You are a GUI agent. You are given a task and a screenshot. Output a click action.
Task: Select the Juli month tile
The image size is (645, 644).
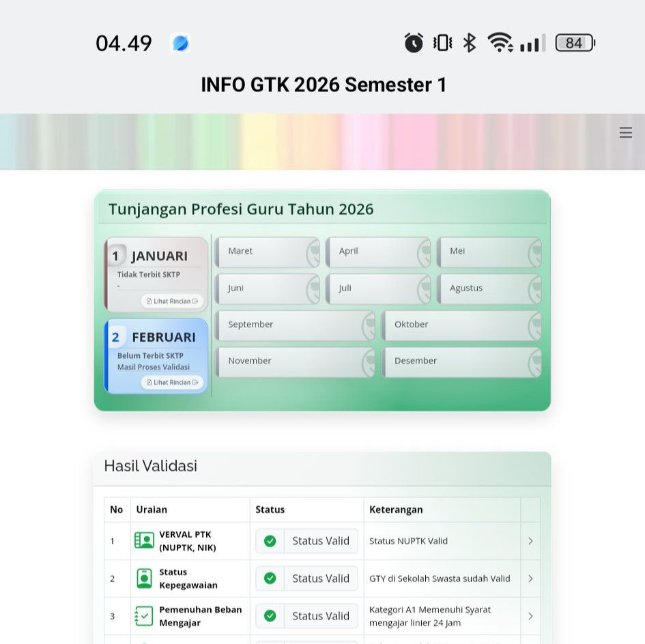[x=378, y=289]
